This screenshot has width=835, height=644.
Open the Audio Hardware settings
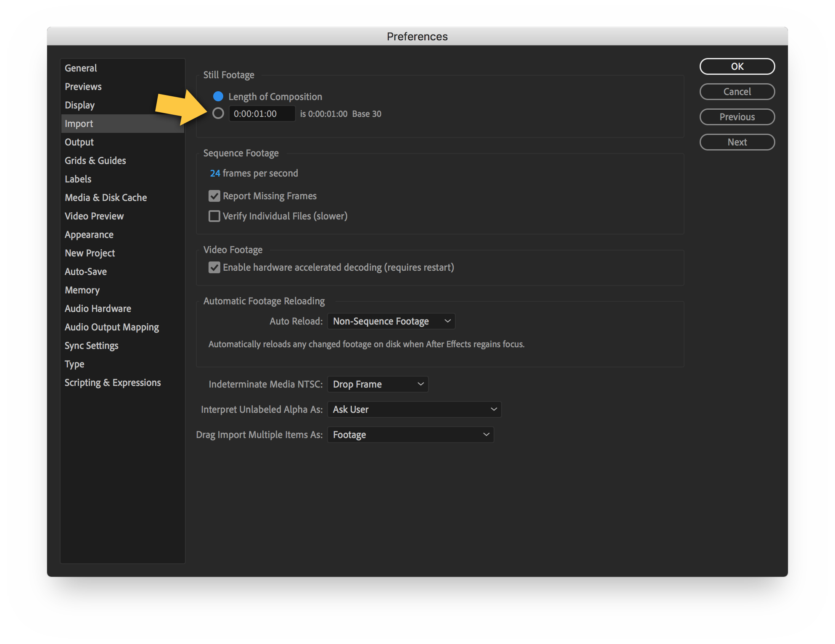point(98,308)
